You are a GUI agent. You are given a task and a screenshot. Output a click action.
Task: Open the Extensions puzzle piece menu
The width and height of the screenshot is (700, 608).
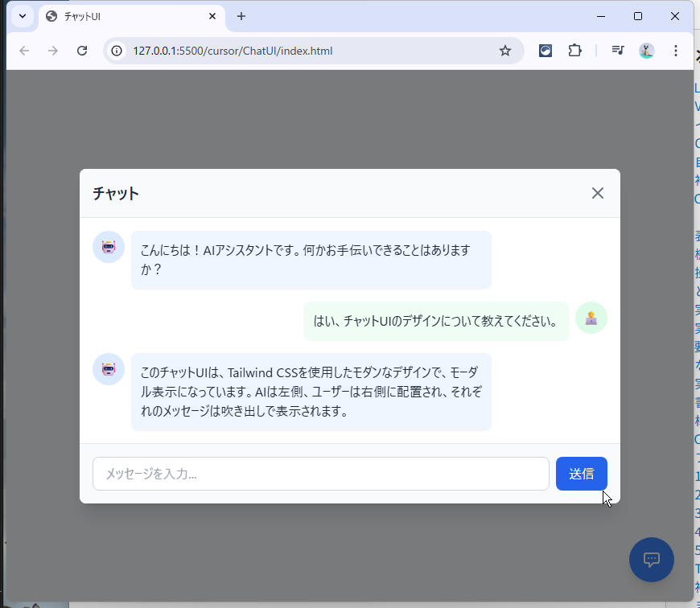(574, 51)
